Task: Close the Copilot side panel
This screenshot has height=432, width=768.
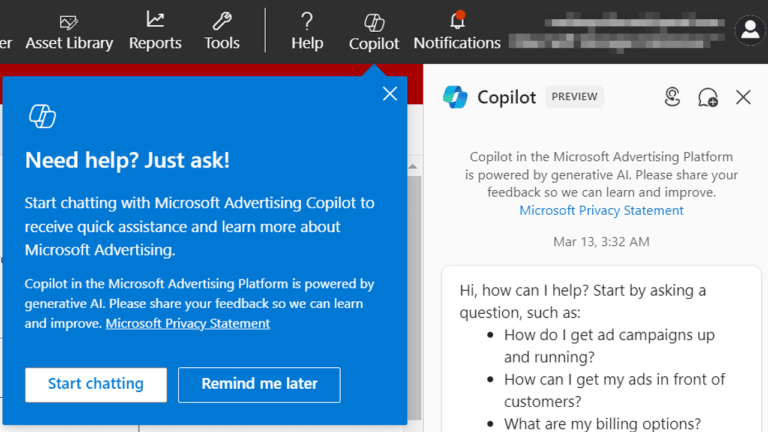Action: pyautogui.click(x=743, y=97)
